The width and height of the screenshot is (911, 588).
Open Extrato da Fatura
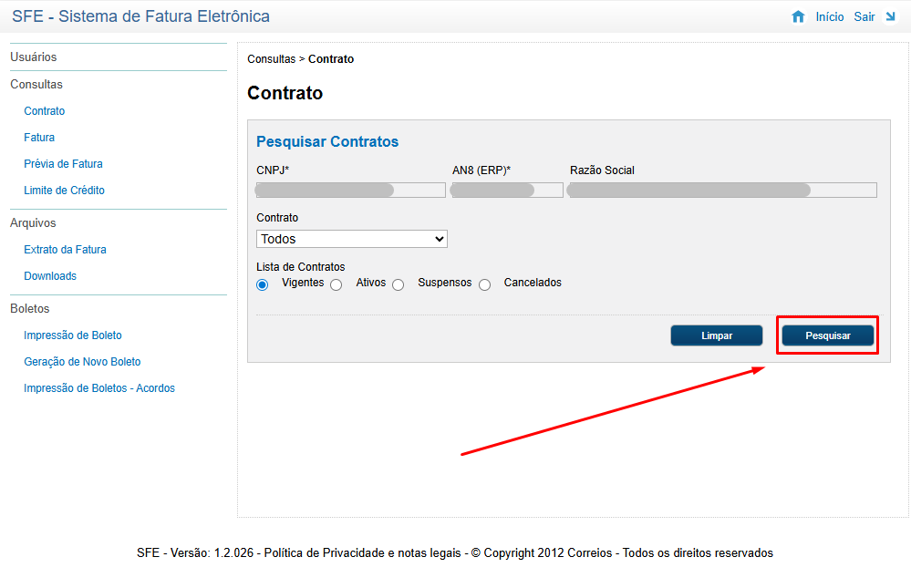pos(65,250)
